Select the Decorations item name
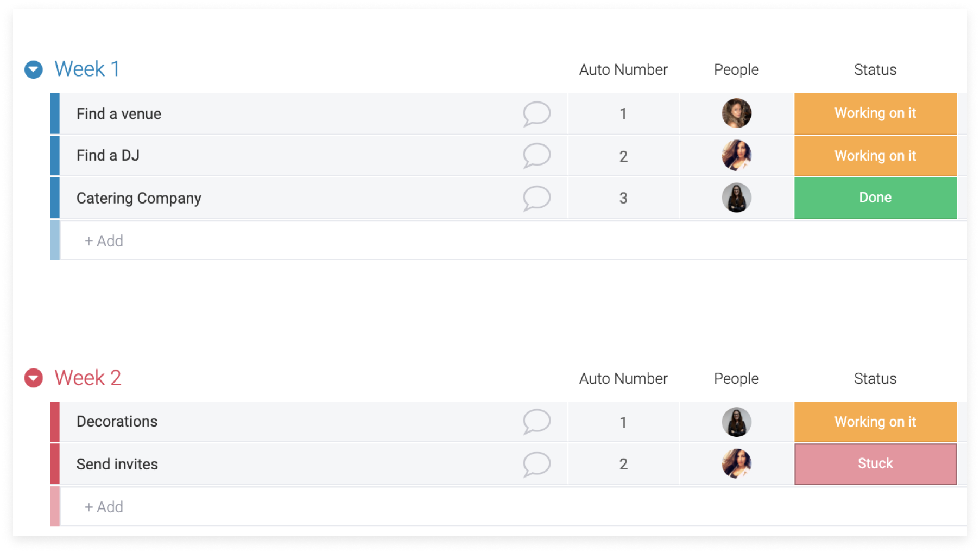Screen dimensions: 980x553 click(117, 422)
